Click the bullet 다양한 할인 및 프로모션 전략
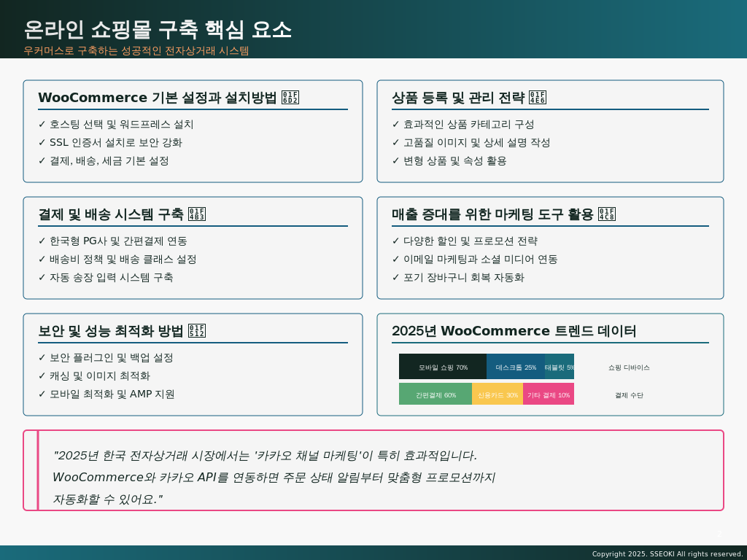This screenshot has width=747, height=560. [x=465, y=241]
